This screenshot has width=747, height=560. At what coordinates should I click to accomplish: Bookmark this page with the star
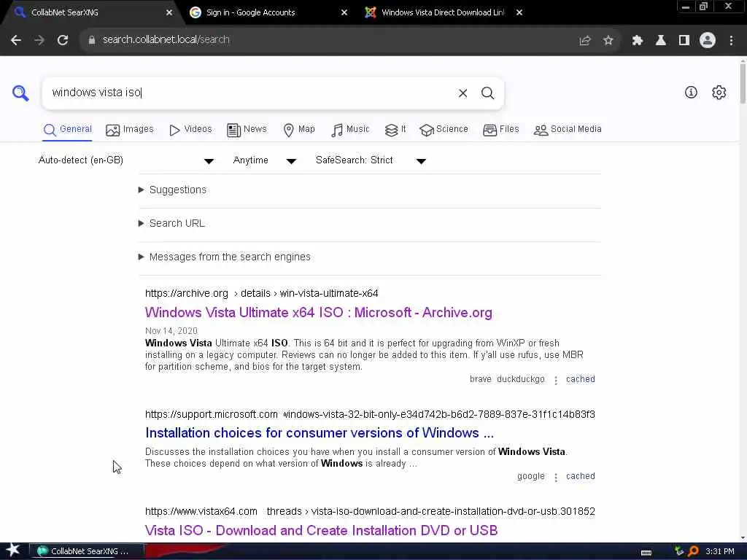[x=608, y=41]
